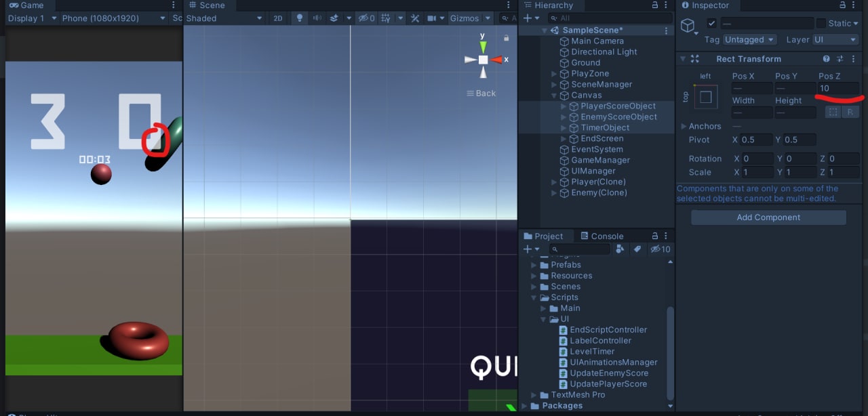Click Search by Label tag icon

tap(637, 249)
